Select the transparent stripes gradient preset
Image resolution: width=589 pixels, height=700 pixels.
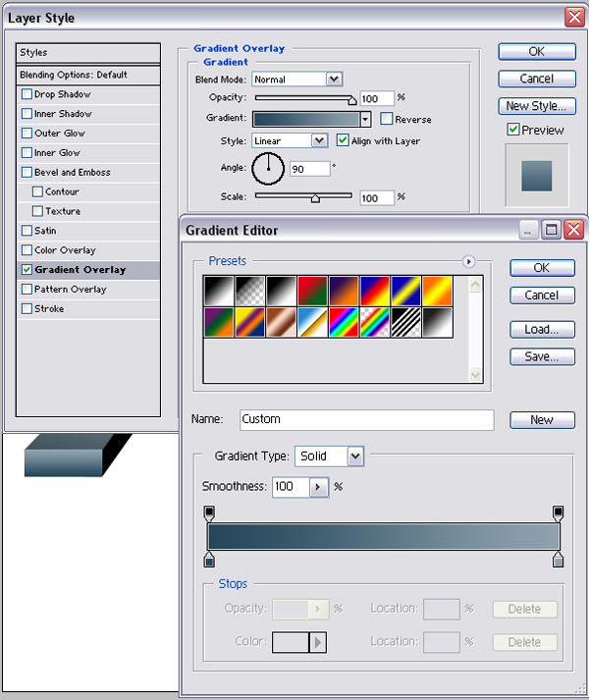(x=406, y=322)
